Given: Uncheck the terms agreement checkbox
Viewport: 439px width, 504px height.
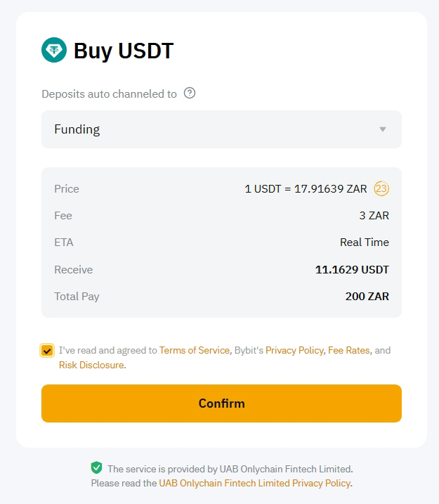Looking at the screenshot, I should [x=47, y=350].
